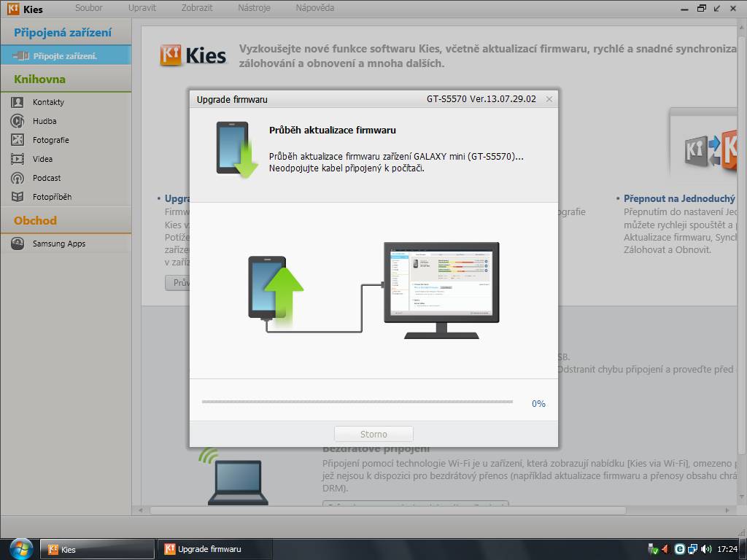The width and height of the screenshot is (747, 560).
Task: Select the Připojte zařízení device entry
Action: pos(66,55)
